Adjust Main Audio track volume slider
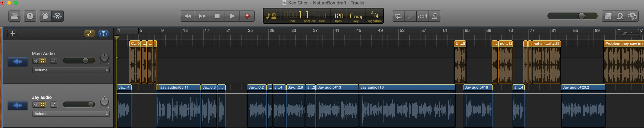This screenshot has height=128, width=644. point(79,61)
